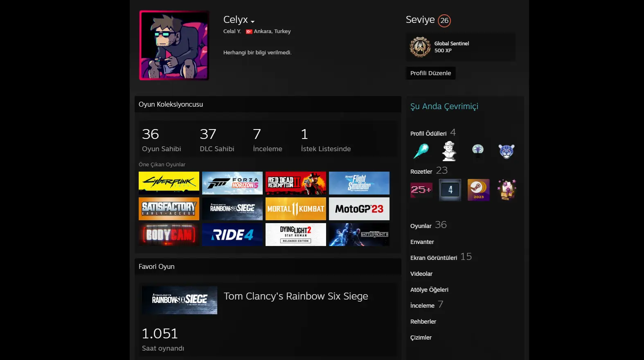Click the 'Şu Anda Çevrimiçi' status text
The image size is (644, 360).
(444, 107)
